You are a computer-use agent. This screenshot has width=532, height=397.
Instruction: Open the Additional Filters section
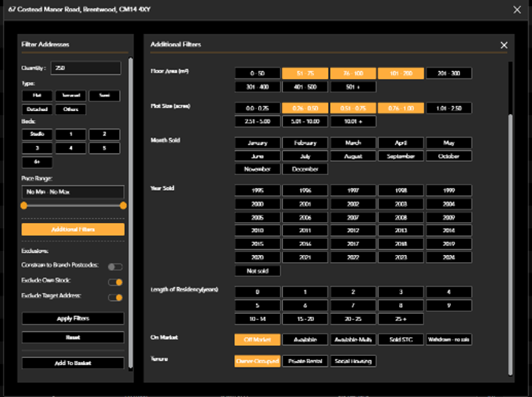pyautogui.click(x=72, y=229)
